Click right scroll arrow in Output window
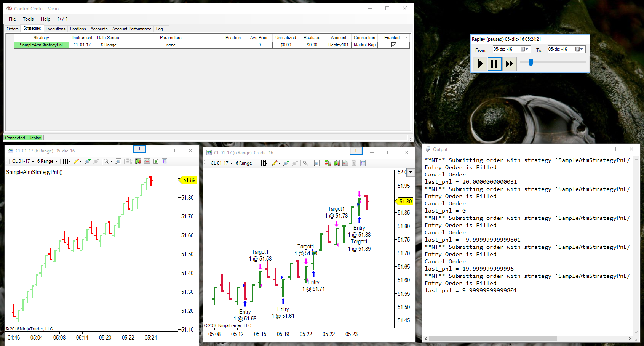The height and width of the screenshot is (346, 644). pos(630,338)
